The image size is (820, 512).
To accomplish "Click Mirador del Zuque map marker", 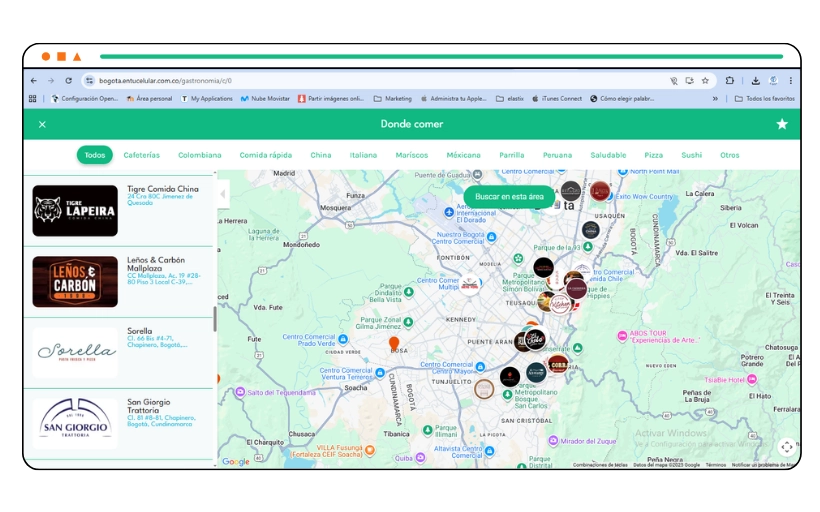I will point(553,441).
